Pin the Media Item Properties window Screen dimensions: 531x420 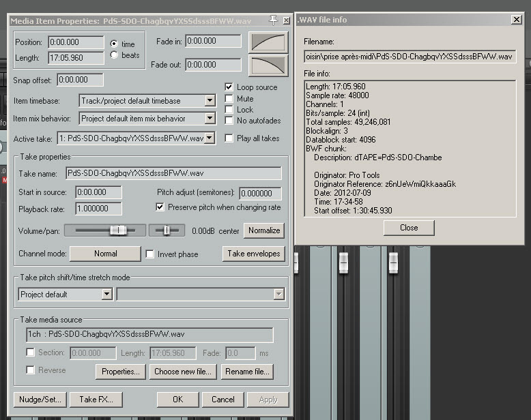[x=274, y=20]
